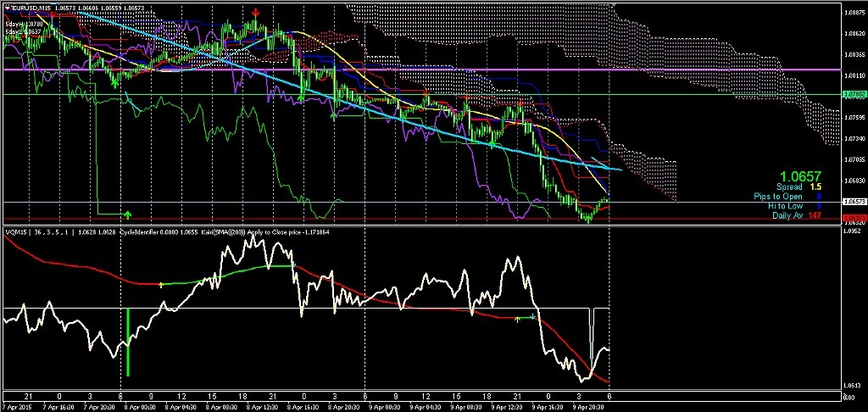868x412 pixels.
Task: Click the red down arrow signal above the price peak
Action: click(x=255, y=12)
